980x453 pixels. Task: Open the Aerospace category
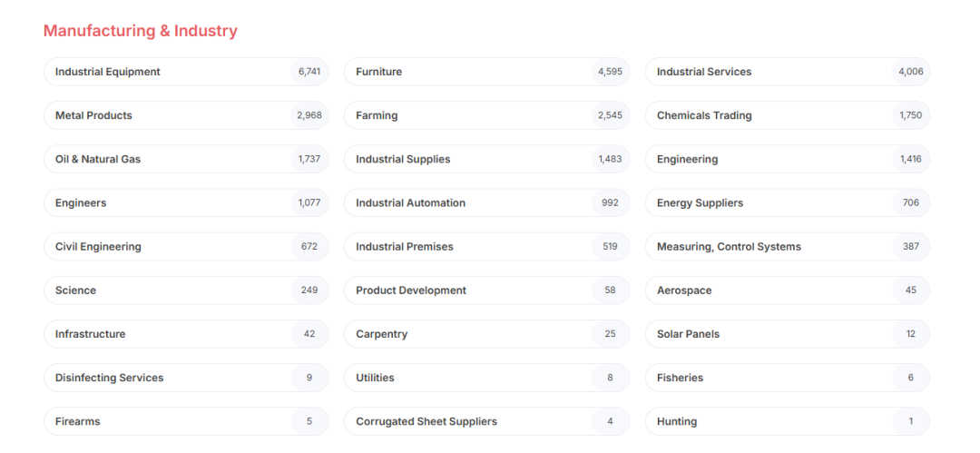point(788,291)
